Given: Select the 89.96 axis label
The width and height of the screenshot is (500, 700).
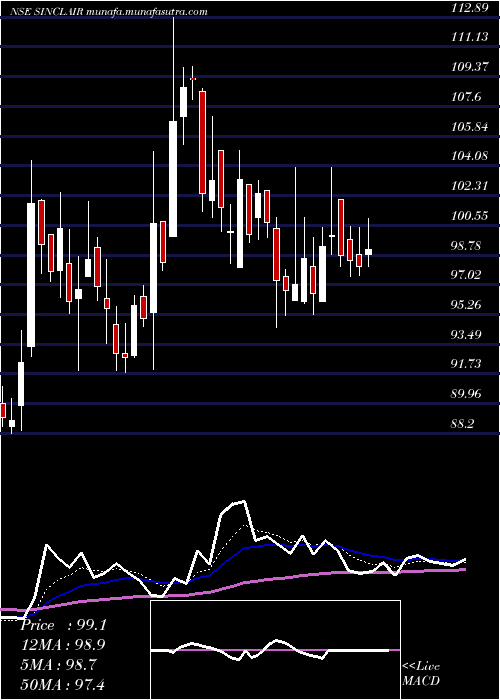Looking at the screenshot, I should click(466, 394).
